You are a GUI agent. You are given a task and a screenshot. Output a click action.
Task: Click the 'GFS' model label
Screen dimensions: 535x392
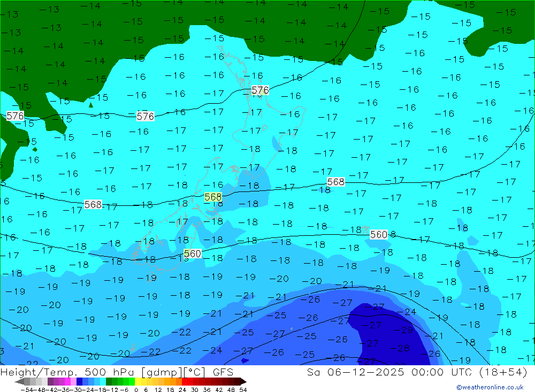(223, 372)
